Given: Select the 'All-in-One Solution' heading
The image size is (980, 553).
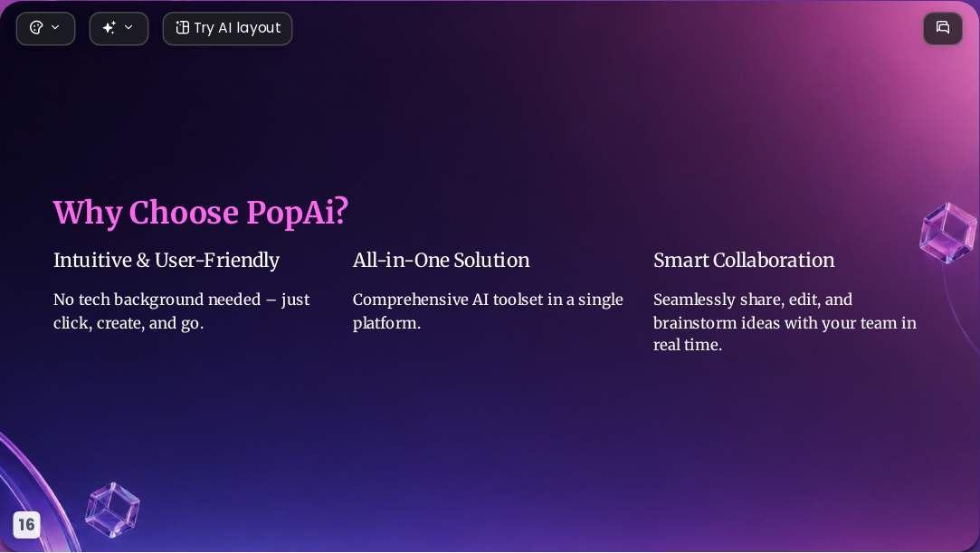Looking at the screenshot, I should 442,260.
